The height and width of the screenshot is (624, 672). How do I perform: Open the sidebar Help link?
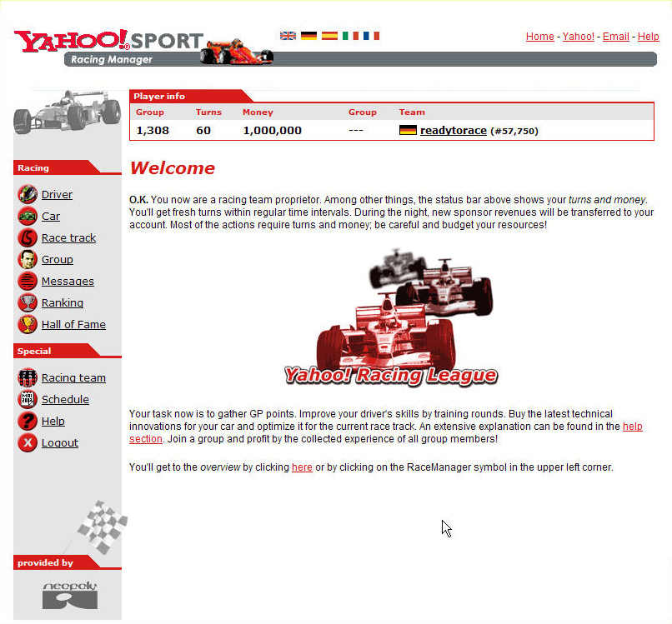[x=53, y=421]
